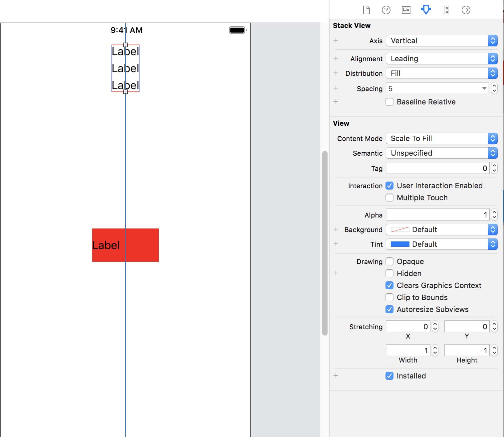Open the Alignment dropdown showing Leading
The width and height of the screenshot is (504, 437).
pyautogui.click(x=441, y=59)
